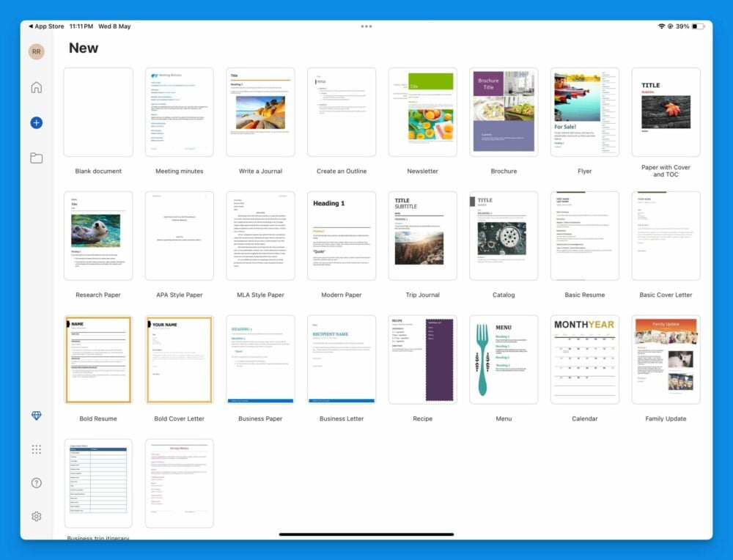This screenshot has width=733, height=560.
Task: Select the Business Paper template
Action: coord(260,359)
